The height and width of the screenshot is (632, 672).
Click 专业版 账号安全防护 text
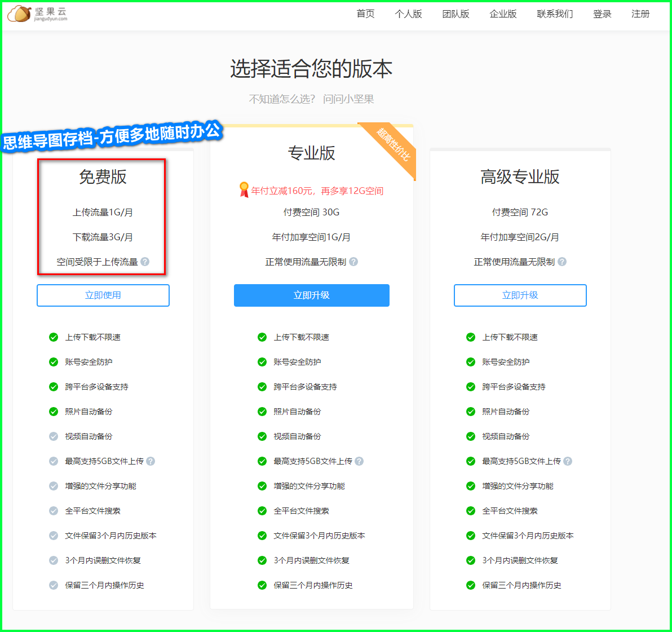297,362
